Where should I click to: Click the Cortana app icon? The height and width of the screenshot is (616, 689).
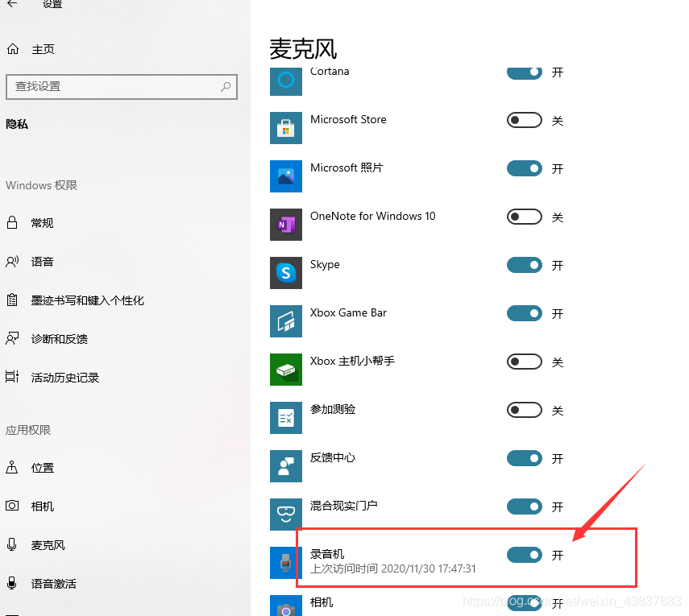pos(285,80)
